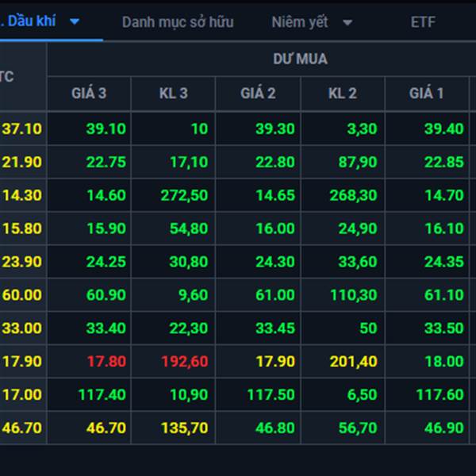This screenshot has height=476, width=476.
Task: Click the GIÁ 1 column header
Action: 427,93
